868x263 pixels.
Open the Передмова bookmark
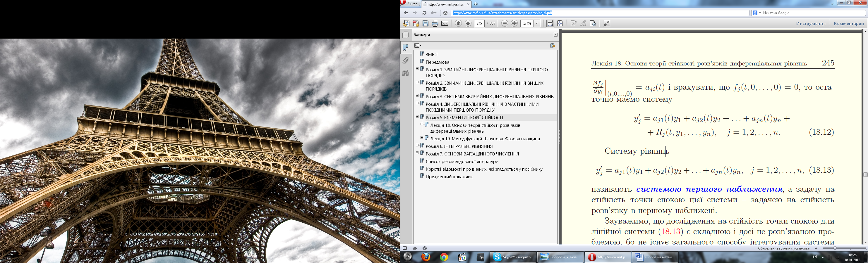[438, 62]
